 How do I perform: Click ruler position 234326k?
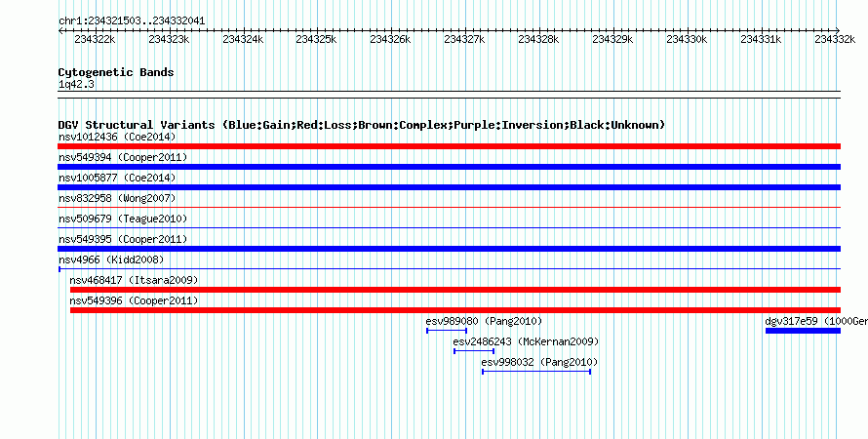pos(390,39)
